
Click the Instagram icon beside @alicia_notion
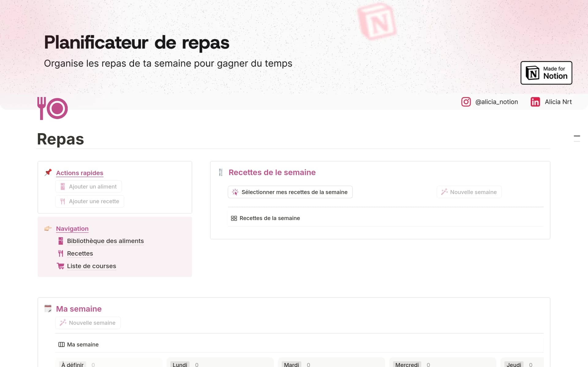click(466, 102)
